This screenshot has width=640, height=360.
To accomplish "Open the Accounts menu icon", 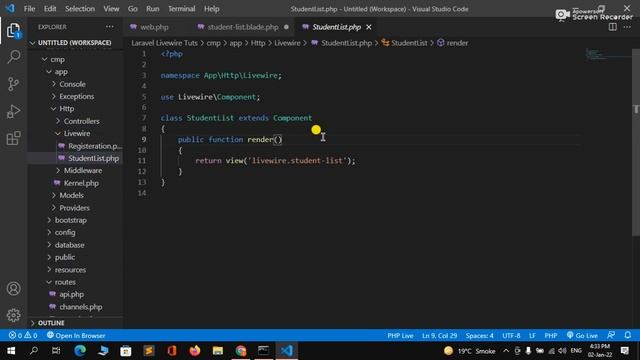I will [13, 289].
